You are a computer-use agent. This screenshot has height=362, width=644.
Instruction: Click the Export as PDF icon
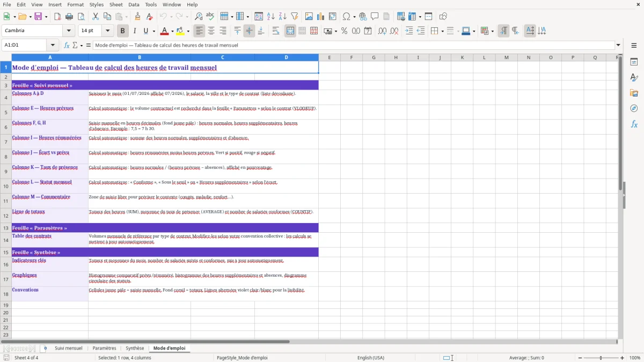point(57,17)
